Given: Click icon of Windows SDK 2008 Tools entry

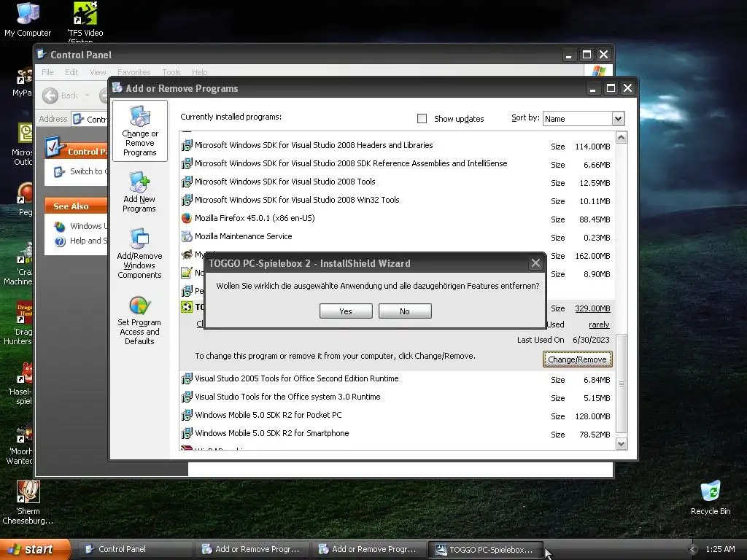Looking at the screenshot, I should tap(187, 182).
